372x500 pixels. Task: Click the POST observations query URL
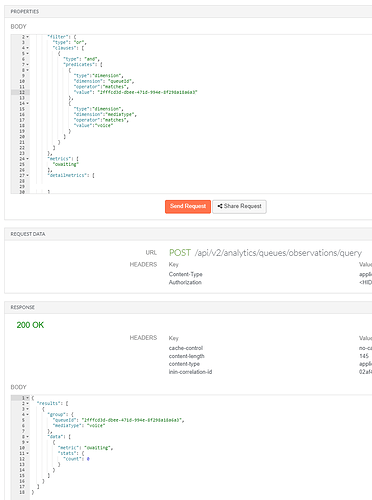[x=265, y=253]
